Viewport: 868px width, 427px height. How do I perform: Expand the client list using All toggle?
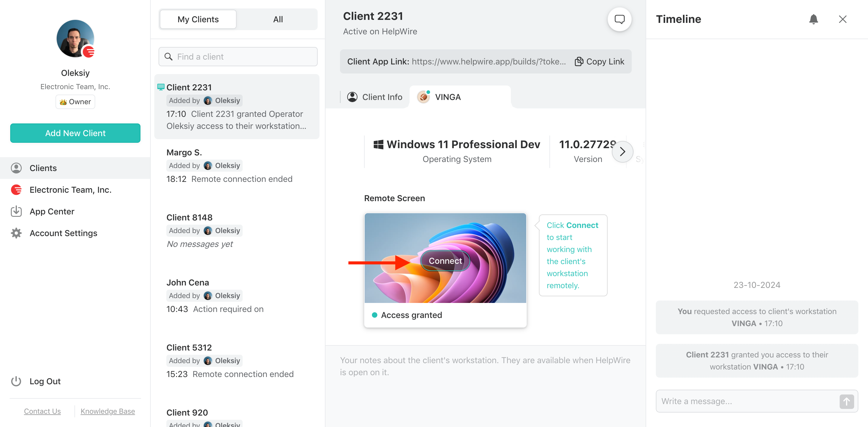(277, 19)
